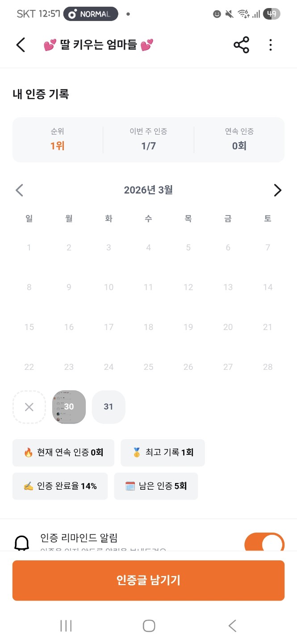This screenshot has width=297, height=644.
Task: Tap the 인증 완료율 14% chip
Action: pyautogui.click(x=60, y=486)
